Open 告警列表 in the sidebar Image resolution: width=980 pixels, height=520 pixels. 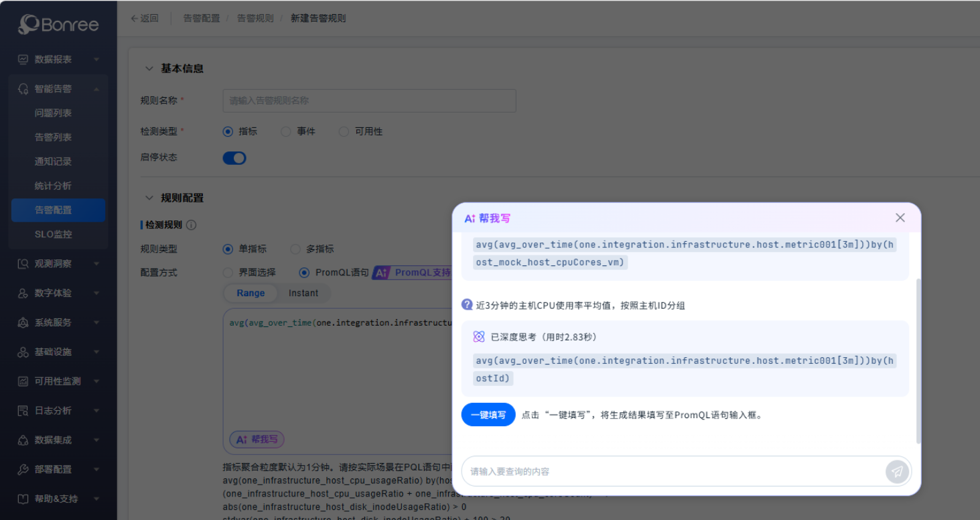click(x=53, y=137)
